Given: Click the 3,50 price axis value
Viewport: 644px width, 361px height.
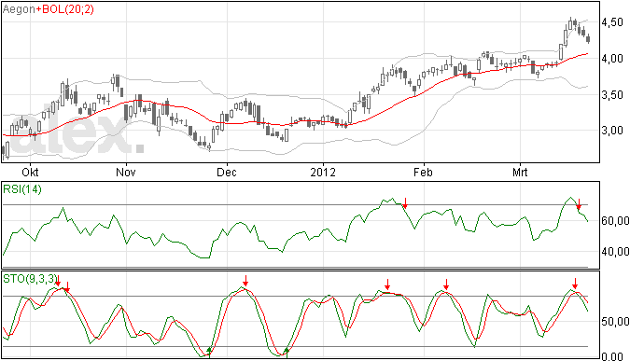Looking at the screenshot, I should tap(612, 95).
